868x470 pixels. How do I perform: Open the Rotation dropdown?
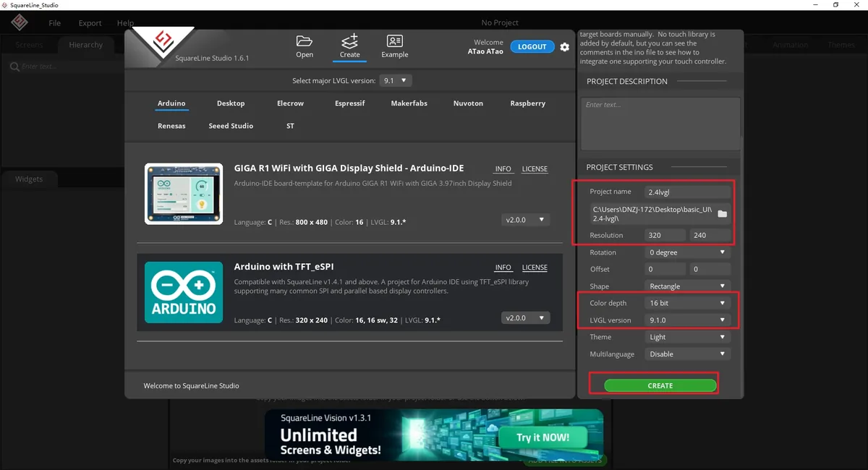687,252
